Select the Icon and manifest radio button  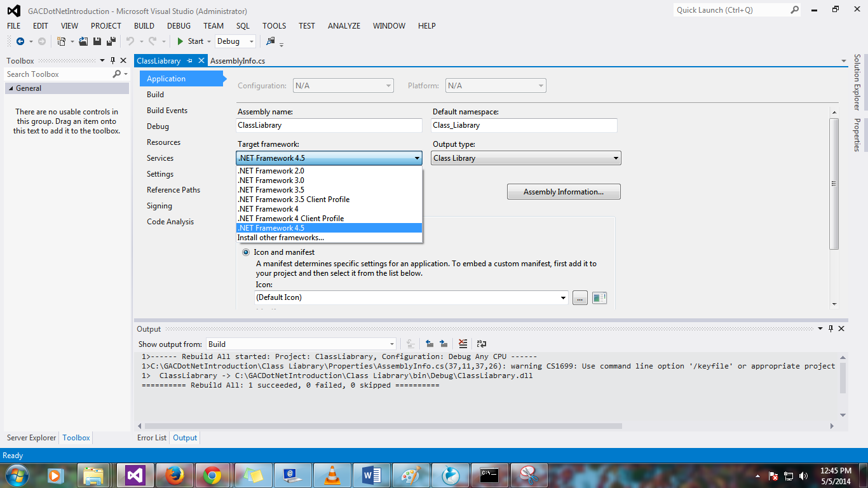coord(246,252)
